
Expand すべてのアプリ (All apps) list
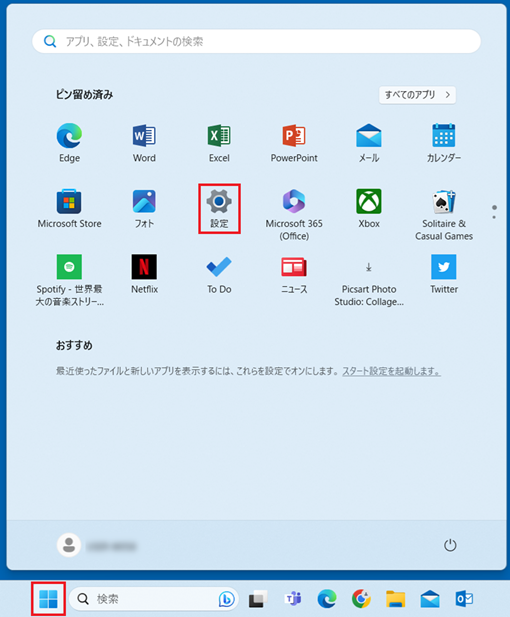click(418, 95)
